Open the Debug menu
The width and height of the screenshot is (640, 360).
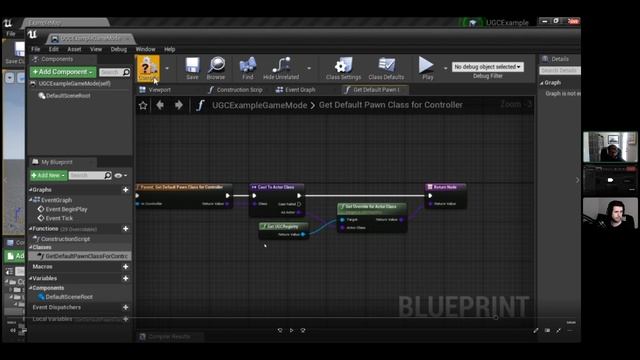click(x=119, y=49)
